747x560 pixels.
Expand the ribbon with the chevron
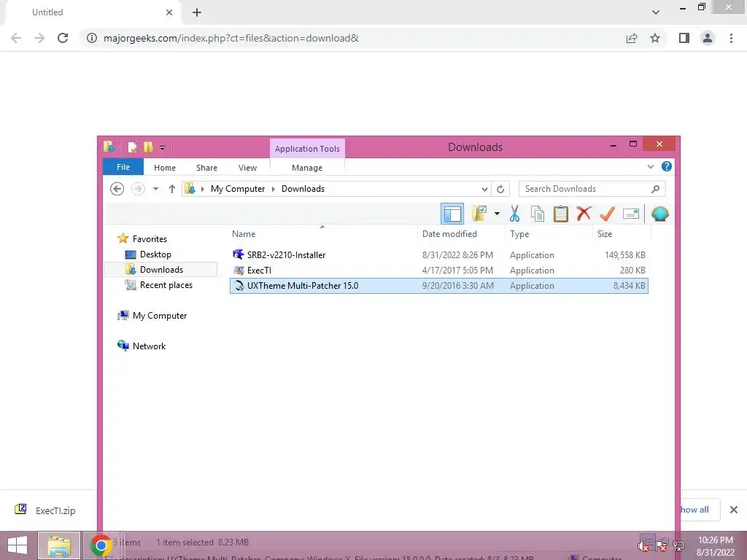(650, 167)
